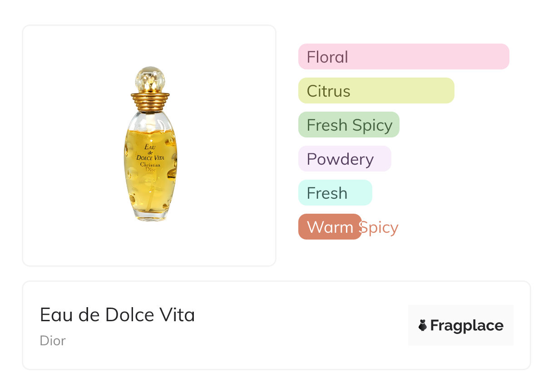Click the filled Warm Spicy accord bar

[330, 227]
